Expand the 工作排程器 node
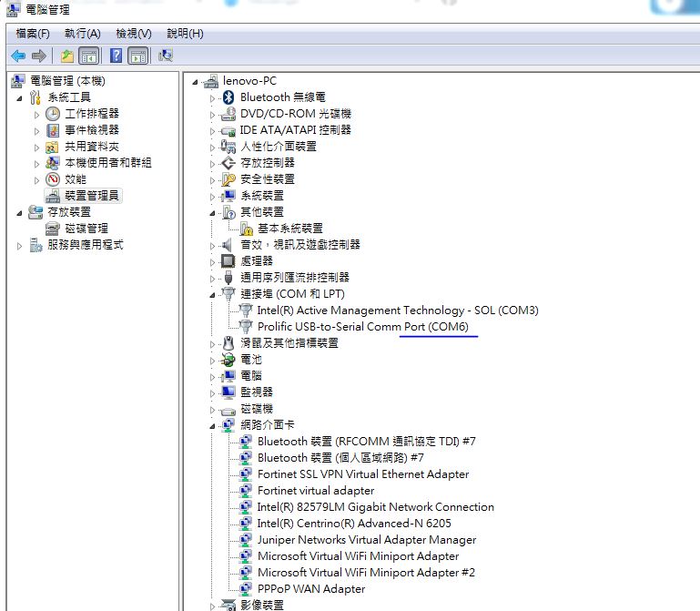This screenshot has height=611, width=700. (x=36, y=115)
